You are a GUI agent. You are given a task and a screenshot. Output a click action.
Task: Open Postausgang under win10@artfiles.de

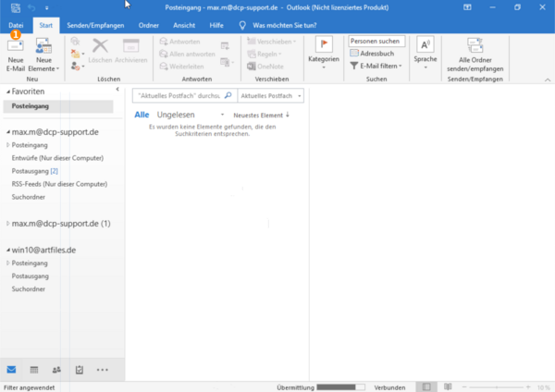click(x=31, y=276)
